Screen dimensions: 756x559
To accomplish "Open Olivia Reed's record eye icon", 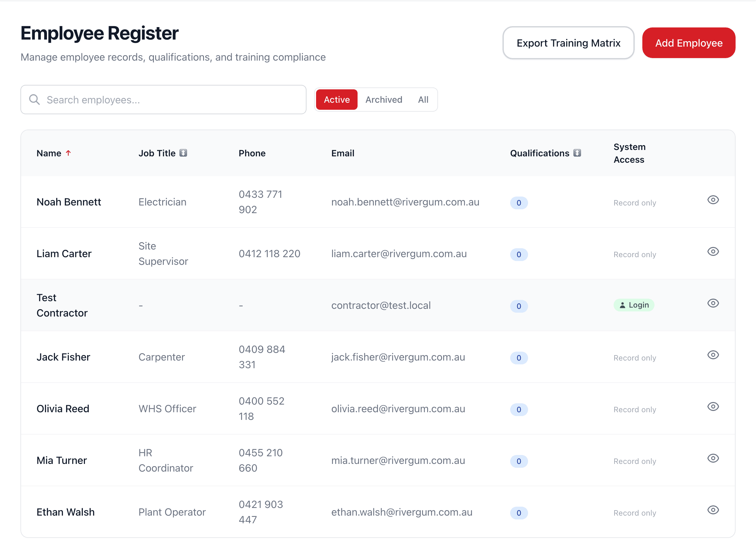I will [713, 407].
